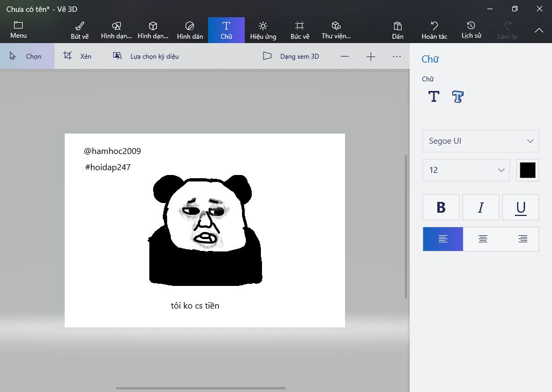Minimize the Vẽ 3D window
Screen dimensions: 552x392
490,9
